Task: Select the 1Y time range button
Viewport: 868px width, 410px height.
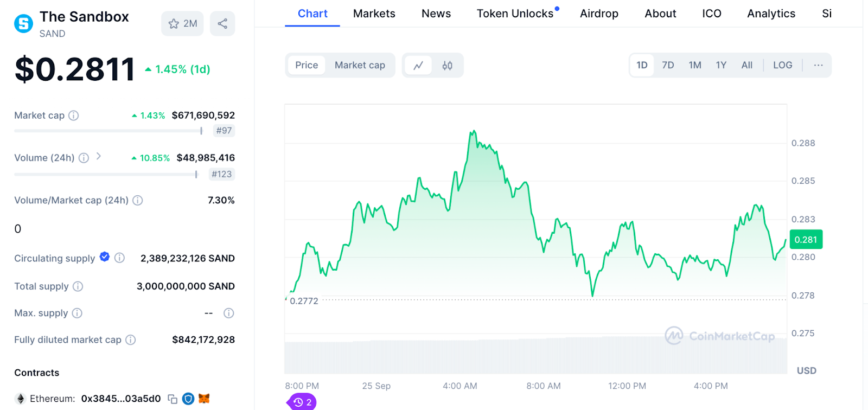Action: (x=721, y=65)
